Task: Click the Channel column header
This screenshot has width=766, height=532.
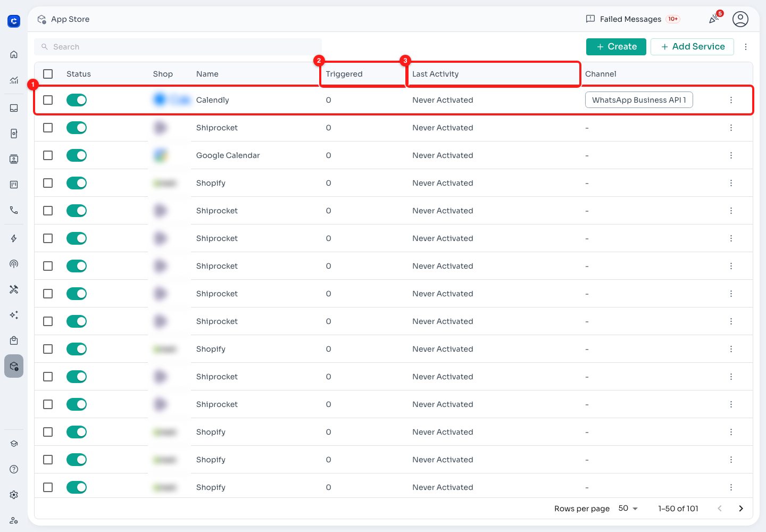Action: [x=601, y=74]
